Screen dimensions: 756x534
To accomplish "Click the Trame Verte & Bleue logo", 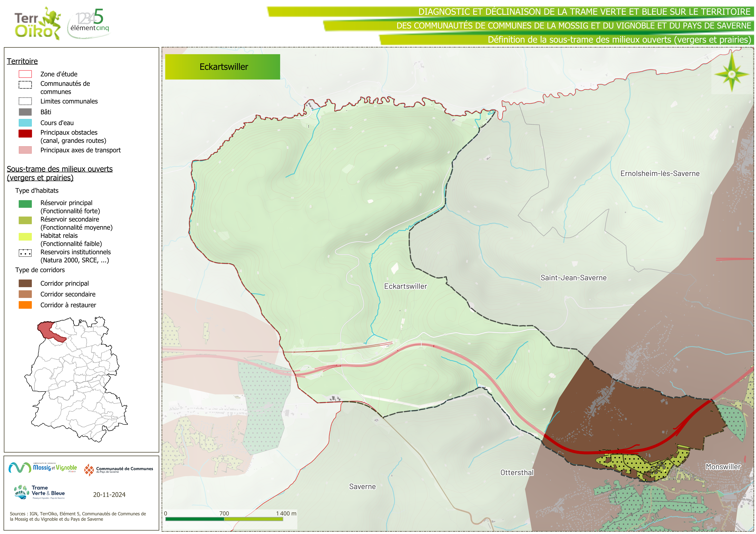I will pyautogui.click(x=39, y=492).
